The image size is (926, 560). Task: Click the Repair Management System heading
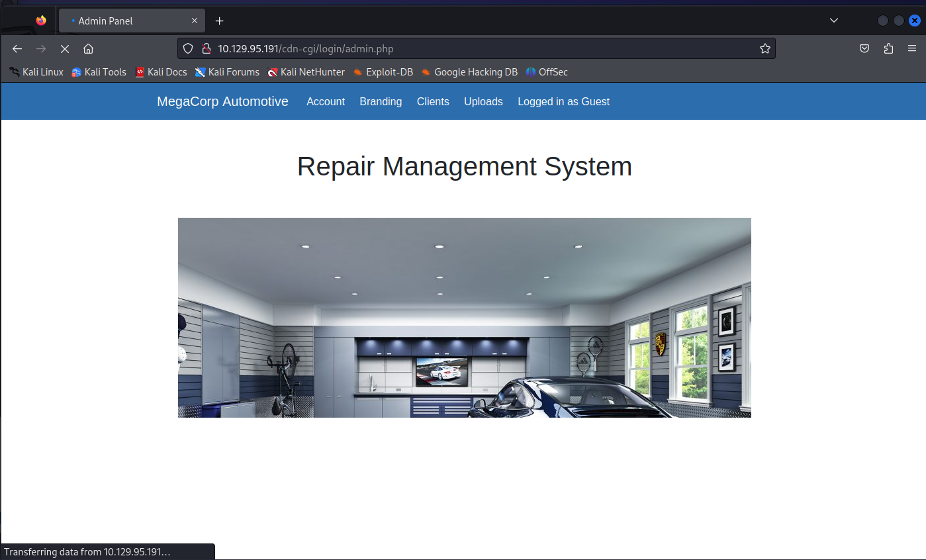[x=465, y=166]
